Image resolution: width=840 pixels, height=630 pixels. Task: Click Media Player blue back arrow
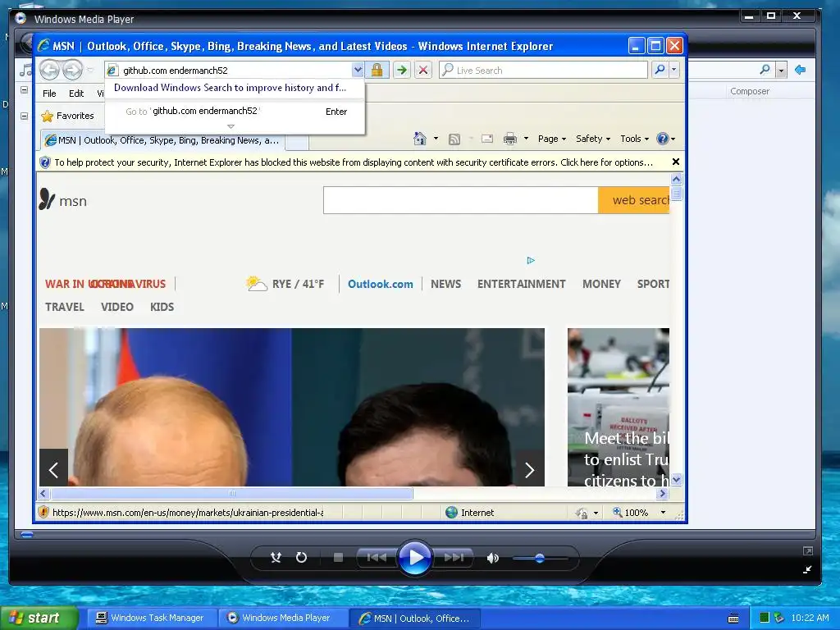click(801, 70)
